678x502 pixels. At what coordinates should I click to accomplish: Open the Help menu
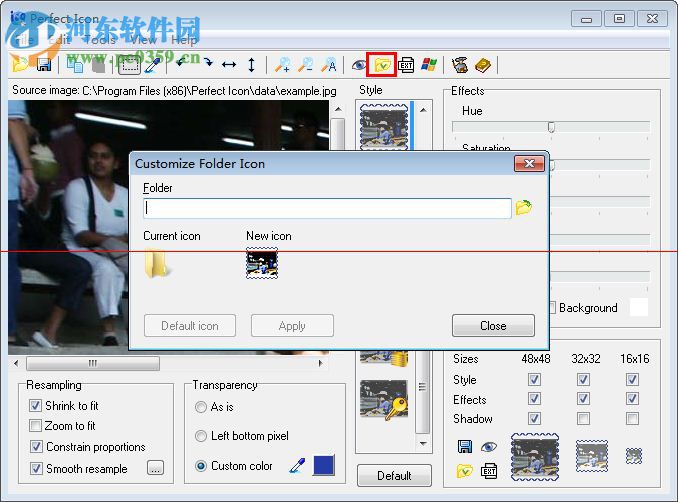[184, 40]
